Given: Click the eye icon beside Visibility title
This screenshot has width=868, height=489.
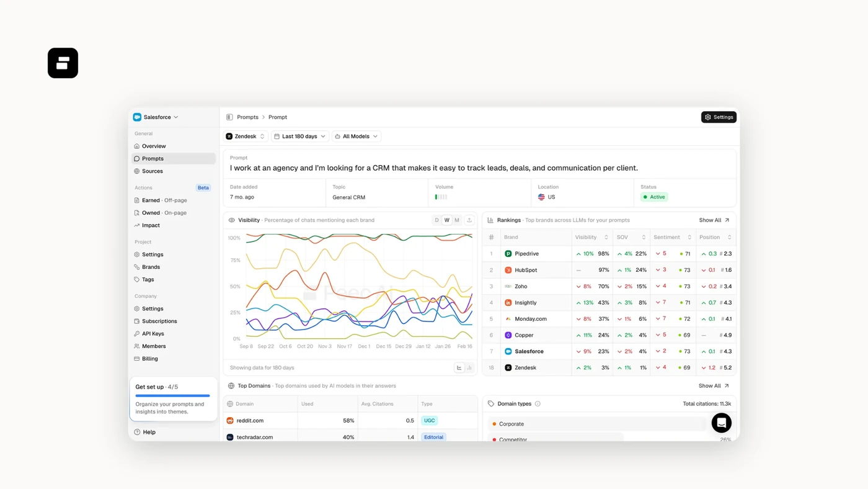Looking at the screenshot, I should (x=231, y=220).
